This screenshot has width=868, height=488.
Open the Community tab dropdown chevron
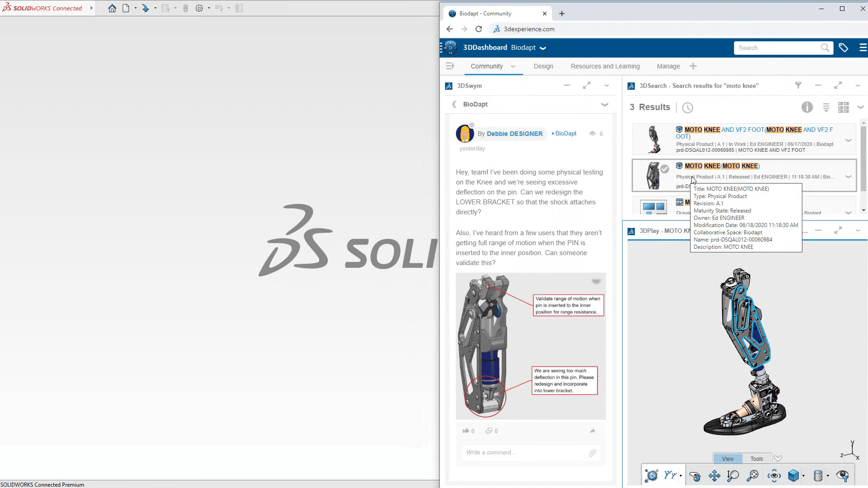[513, 66]
